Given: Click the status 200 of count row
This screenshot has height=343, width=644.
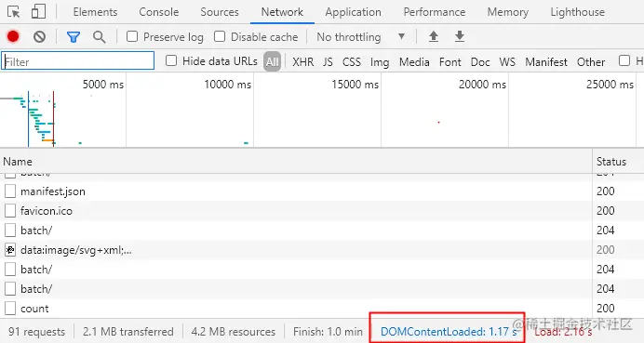Looking at the screenshot, I should pos(606,309).
